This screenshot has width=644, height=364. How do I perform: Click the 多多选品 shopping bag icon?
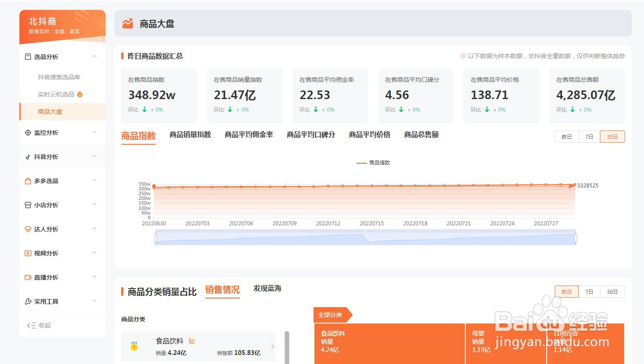click(28, 181)
